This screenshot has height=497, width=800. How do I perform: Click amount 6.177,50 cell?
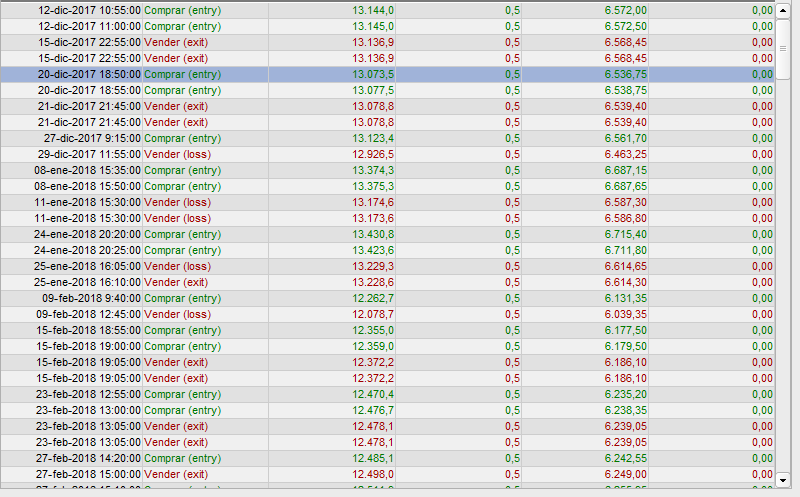(x=626, y=330)
